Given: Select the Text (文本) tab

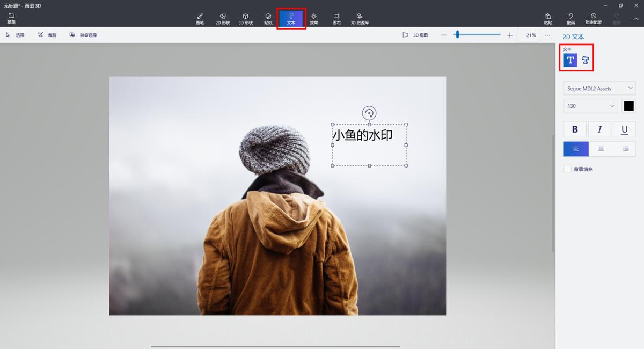Looking at the screenshot, I should pos(291,19).
